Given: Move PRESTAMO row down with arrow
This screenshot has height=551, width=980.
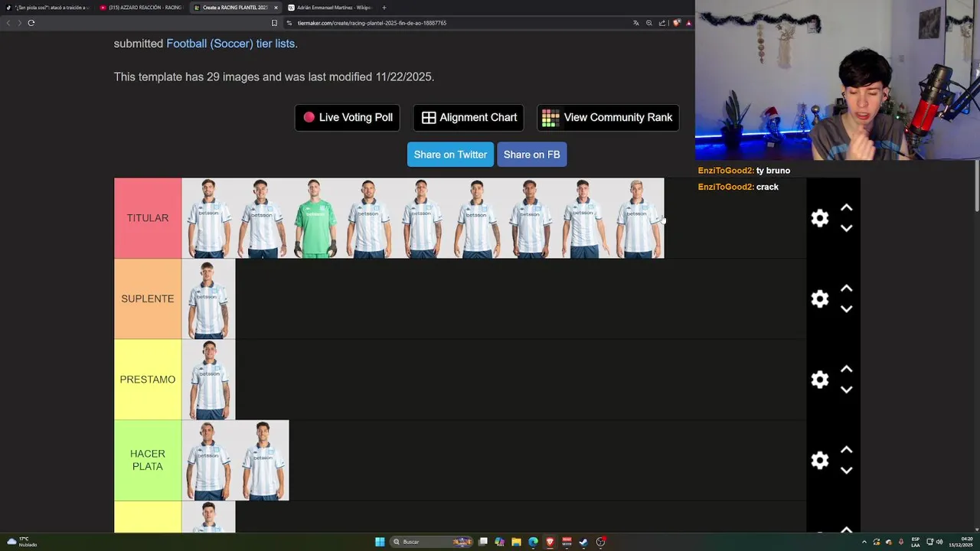Looking at the screenshot, I should click(847, 390).
